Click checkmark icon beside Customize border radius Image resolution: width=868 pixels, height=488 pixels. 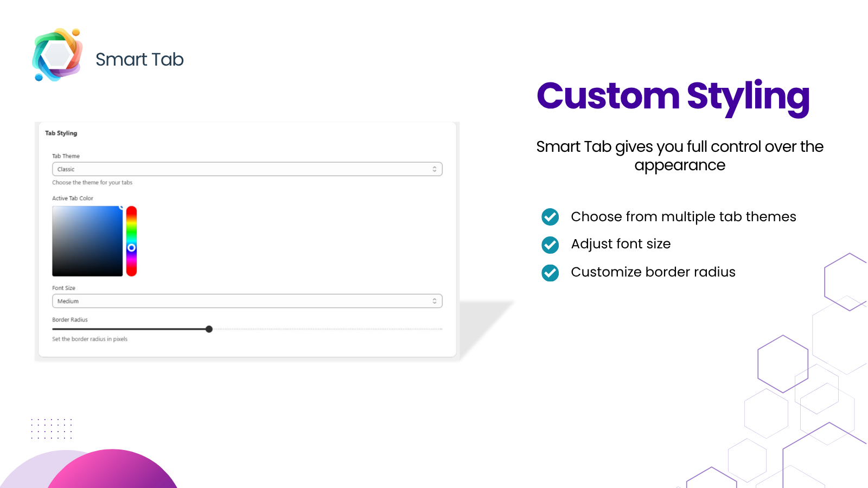coord(550,272)
